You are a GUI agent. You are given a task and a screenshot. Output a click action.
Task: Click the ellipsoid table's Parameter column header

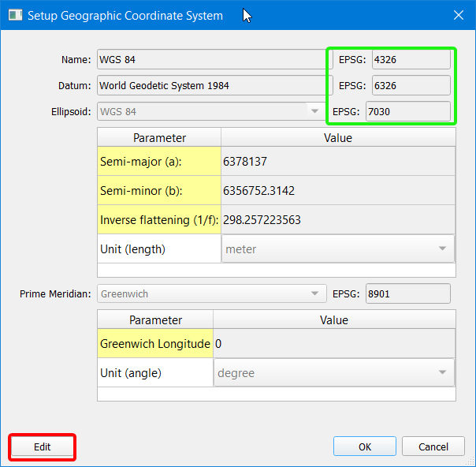[x=159, y=138]
